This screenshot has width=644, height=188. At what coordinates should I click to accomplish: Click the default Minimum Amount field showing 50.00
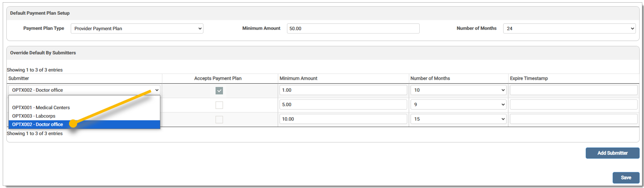pos(353,29)
